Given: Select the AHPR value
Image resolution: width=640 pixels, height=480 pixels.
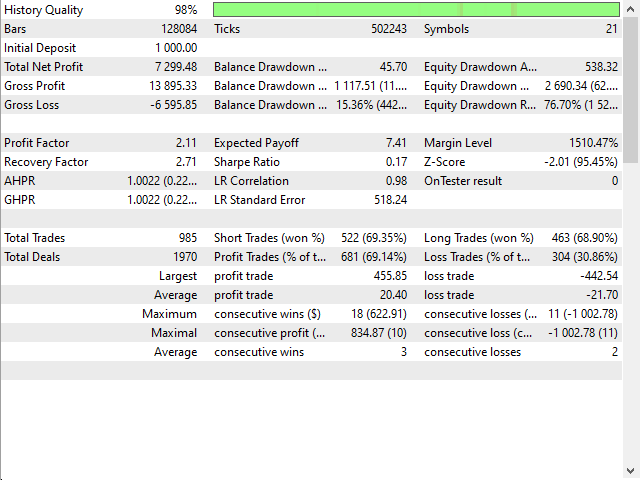Looking at the screenshot, I should 162,181.
